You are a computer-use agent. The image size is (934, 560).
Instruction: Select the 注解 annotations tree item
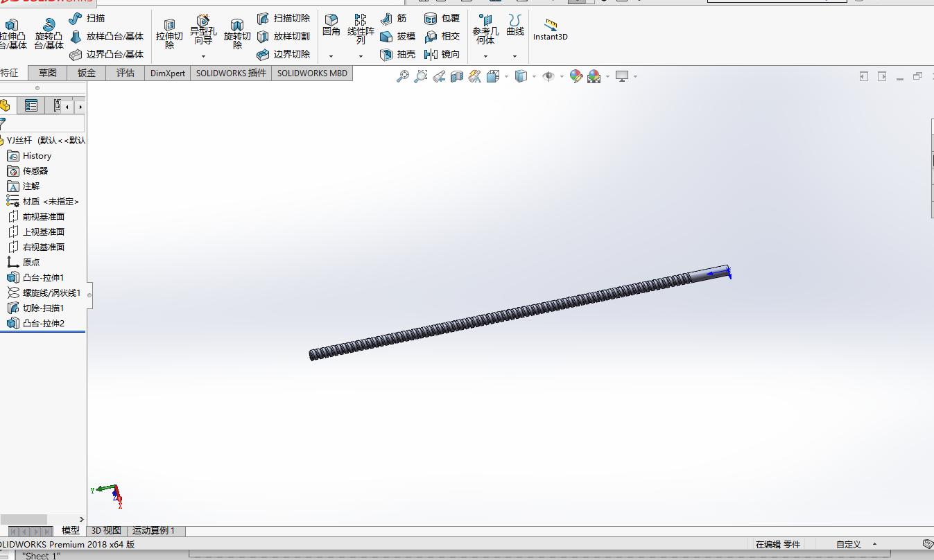24,186
